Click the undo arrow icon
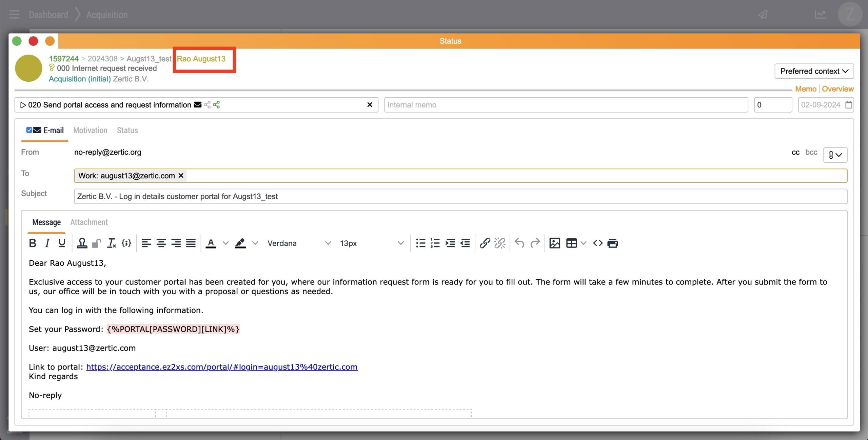 [519, 243]
